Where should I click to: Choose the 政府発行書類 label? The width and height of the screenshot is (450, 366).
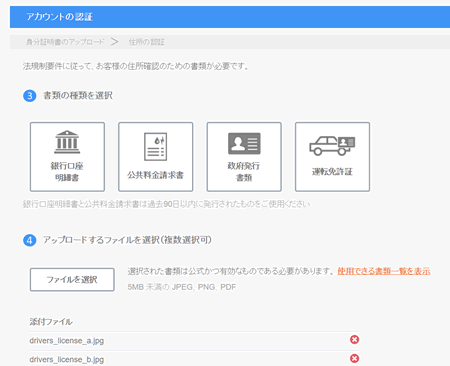coord(244,172)
